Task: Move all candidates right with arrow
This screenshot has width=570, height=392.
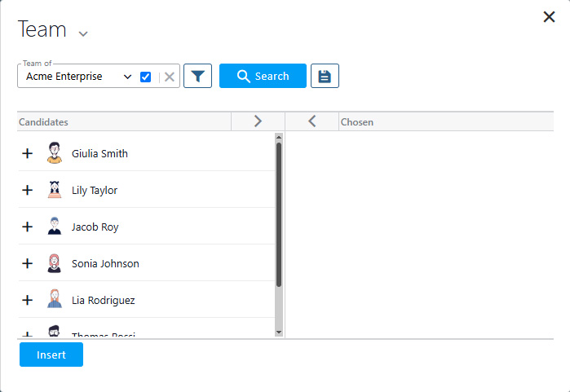Action: (x=258, y=121)
